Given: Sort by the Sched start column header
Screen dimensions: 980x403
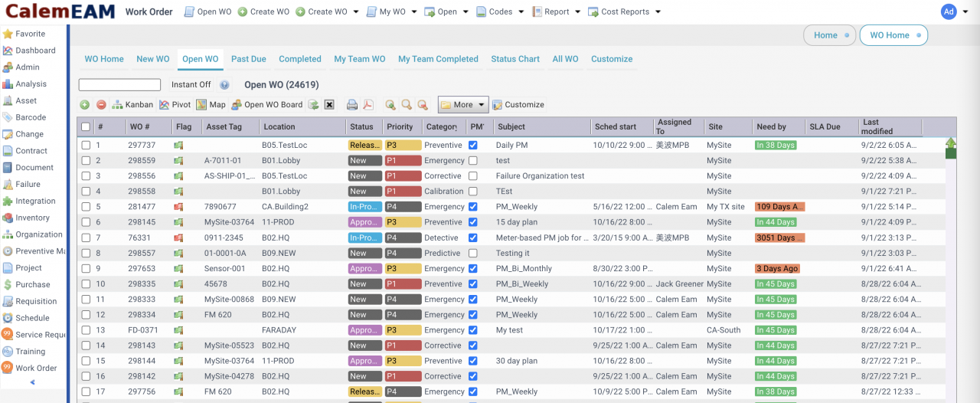Looking at the screenshot, I should click(x=621, y=127).
